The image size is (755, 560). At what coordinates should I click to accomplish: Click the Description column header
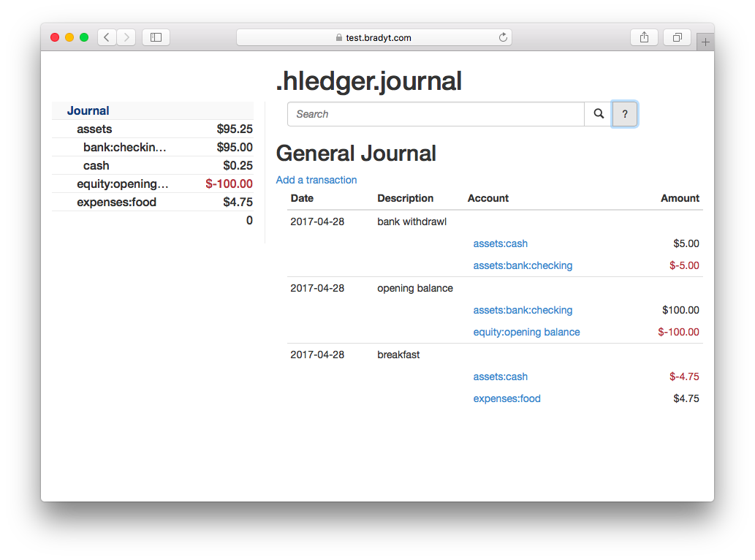click(406, 198)
